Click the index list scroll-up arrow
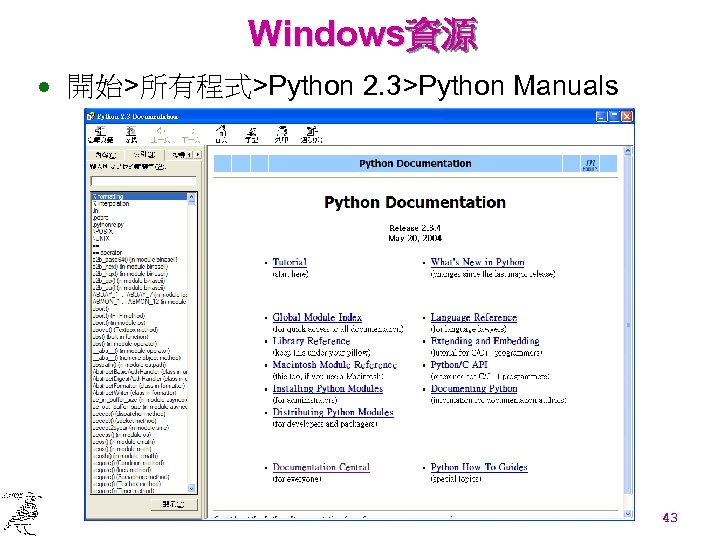 [191, 197]
